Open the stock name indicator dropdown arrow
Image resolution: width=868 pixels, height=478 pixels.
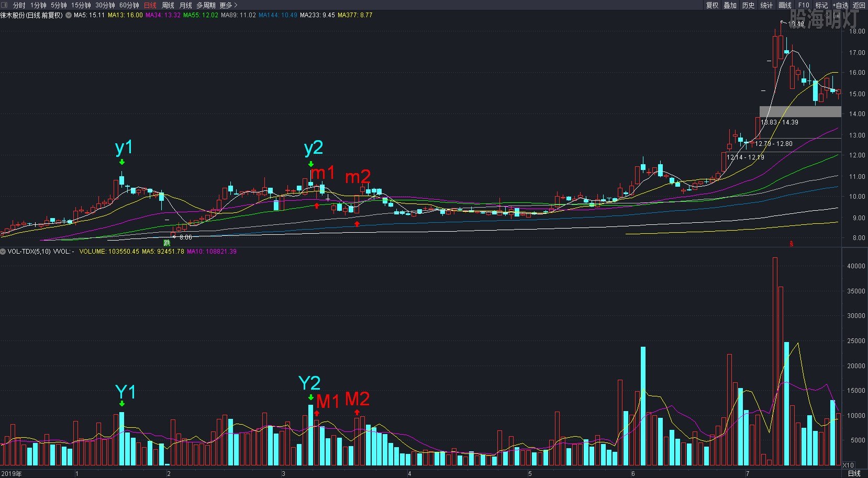69,15
